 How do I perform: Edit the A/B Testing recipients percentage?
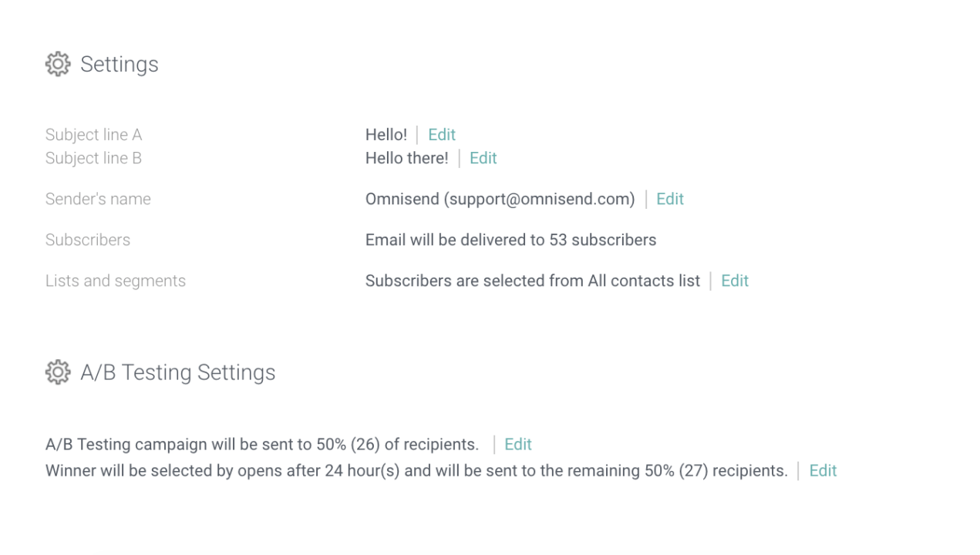click(517, 444)
